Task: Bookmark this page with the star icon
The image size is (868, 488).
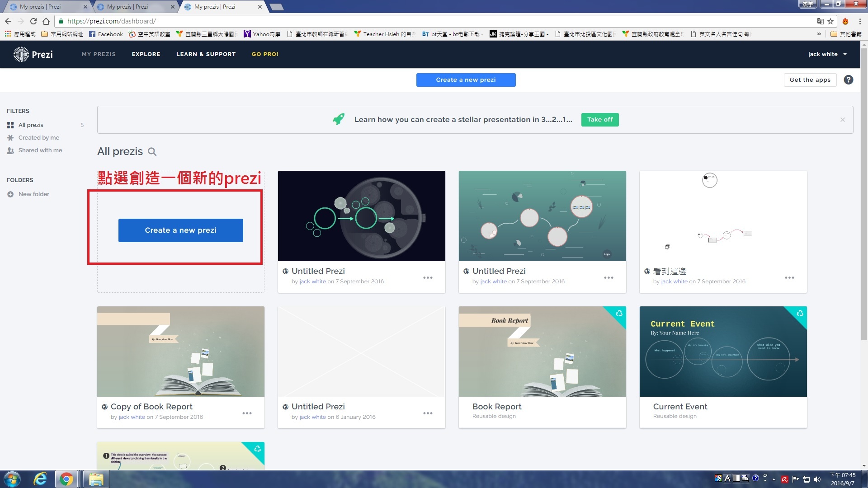Action: click(x=830, y=21)
